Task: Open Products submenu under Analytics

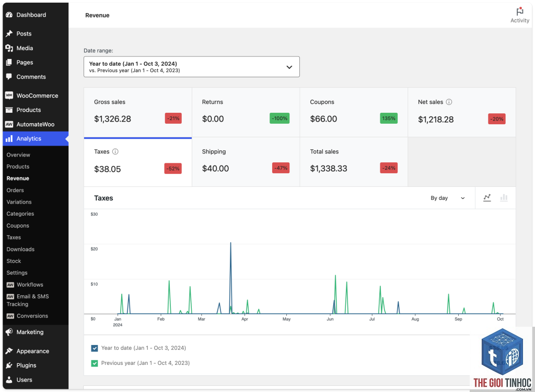Action: (18, 167)
